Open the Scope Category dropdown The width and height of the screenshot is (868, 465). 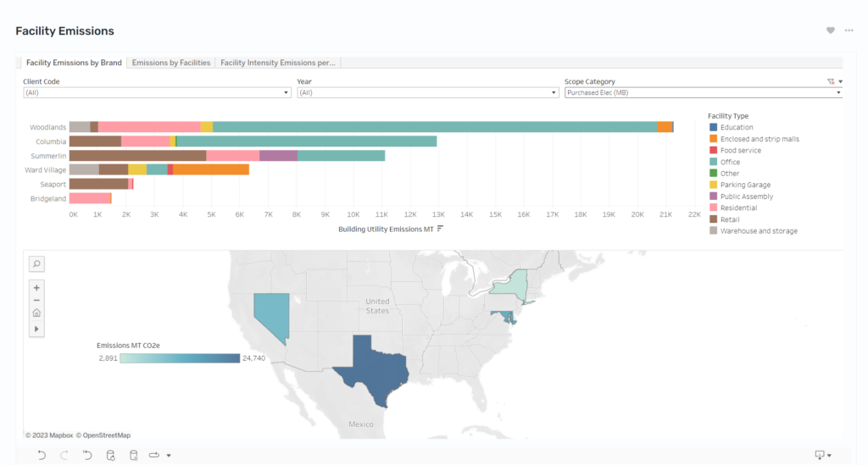(x=704, y=92)
